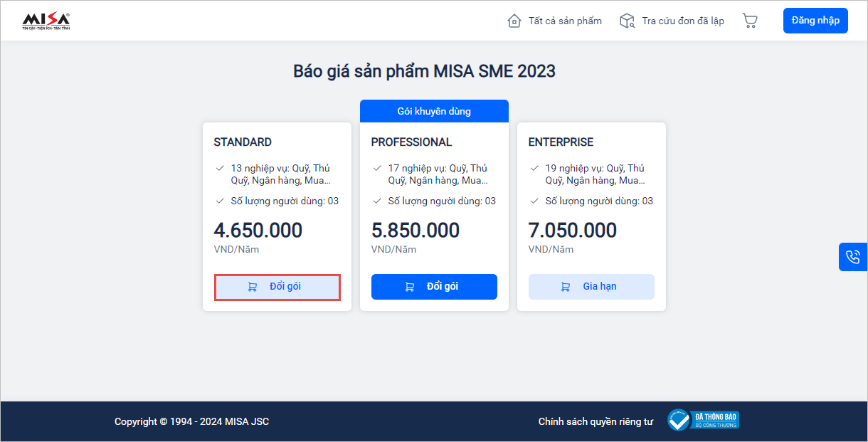
Task: Click the 4.650.000 price on STANDARD
Action: point(258,231)
